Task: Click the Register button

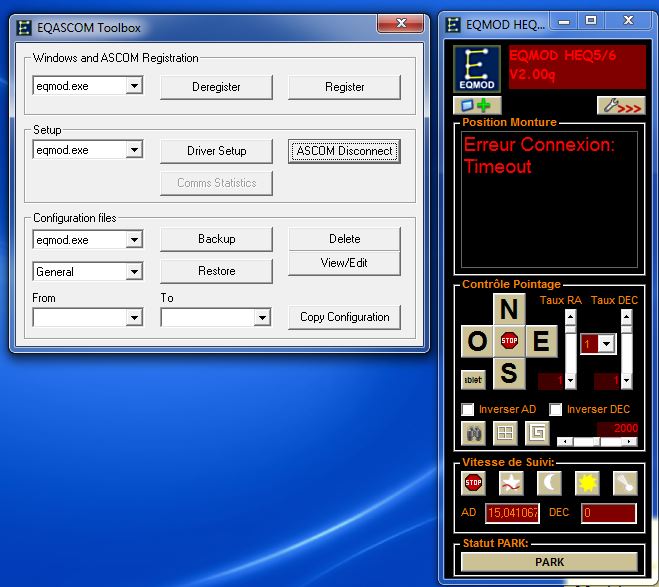Action: [x=344, y=87]
